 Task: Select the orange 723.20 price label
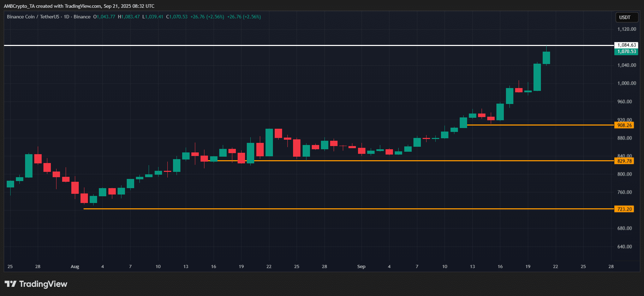pos(624,209)
